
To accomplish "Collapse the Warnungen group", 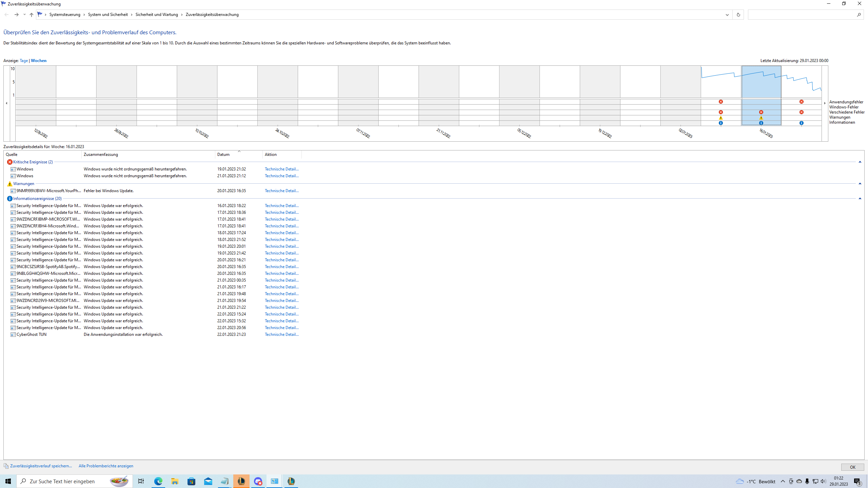I will [860, 184].
